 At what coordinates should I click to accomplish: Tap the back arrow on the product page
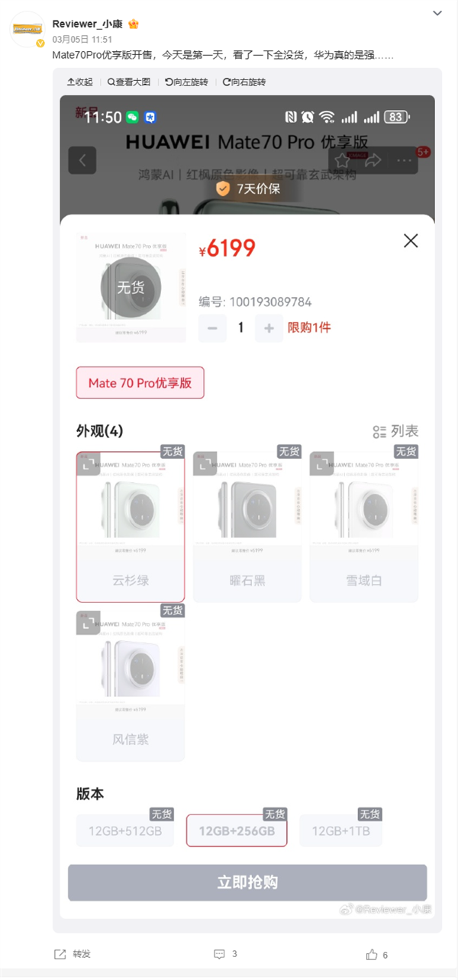pos(82,161)
